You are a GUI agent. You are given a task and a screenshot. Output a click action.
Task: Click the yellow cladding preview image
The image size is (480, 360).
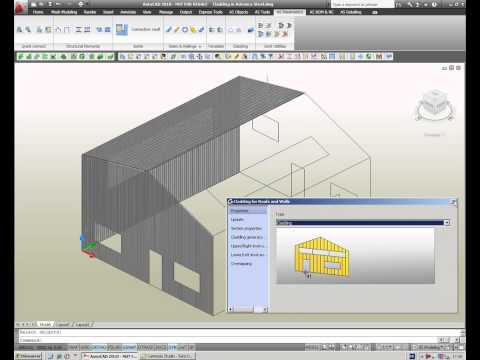pos(322,257)
